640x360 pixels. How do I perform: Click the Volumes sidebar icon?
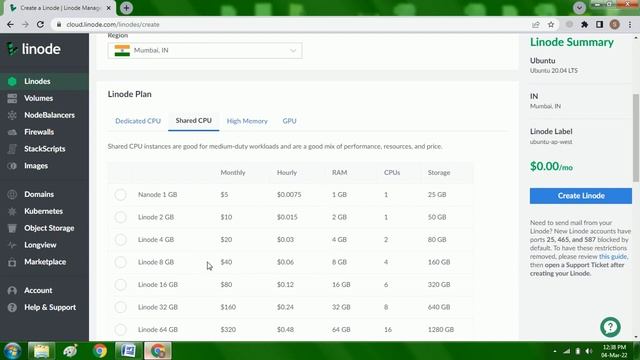pyautogui.click(x=12, y=98)
